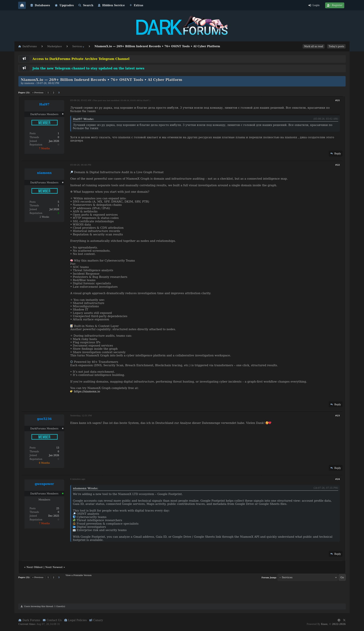364x631 pixels.
Task: Click megaphone icon beside the latest news announcement
Action: click(24, 68)
